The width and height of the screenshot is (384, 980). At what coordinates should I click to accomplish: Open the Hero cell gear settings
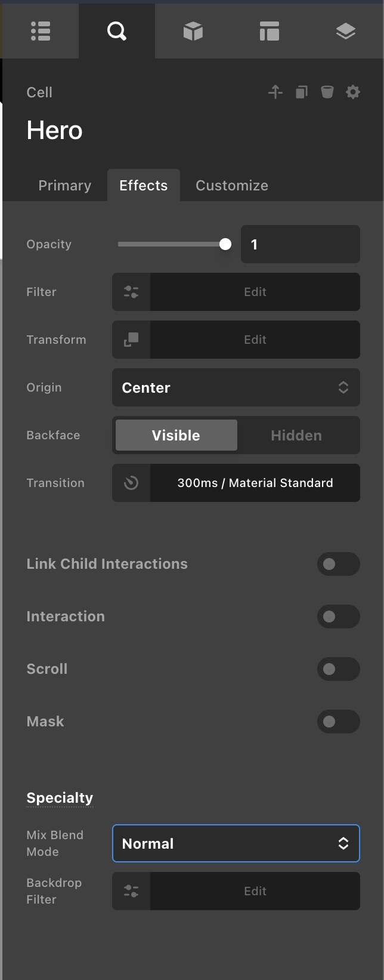click(x=353, y=92)
